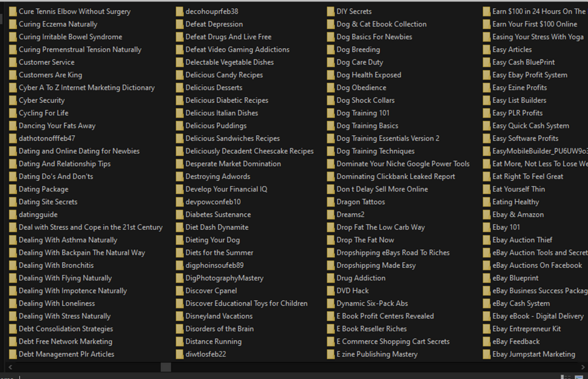
Task: Click the folder icon for Defeat Depression
Action: 179,25
